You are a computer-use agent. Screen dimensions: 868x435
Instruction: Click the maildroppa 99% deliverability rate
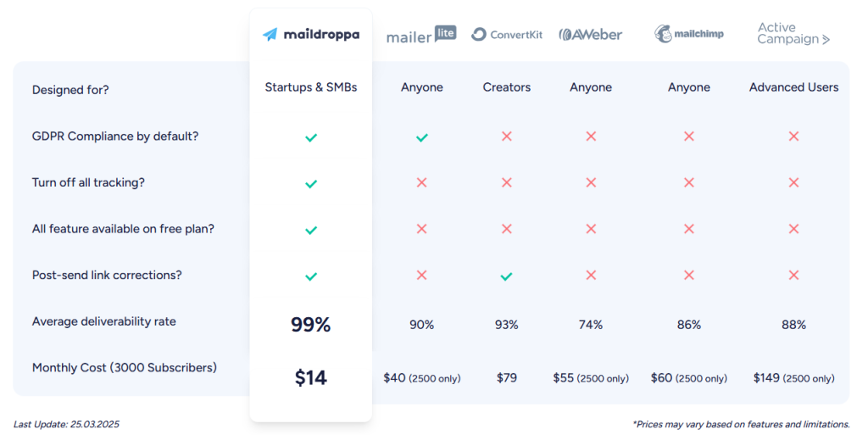pos(311,324)
